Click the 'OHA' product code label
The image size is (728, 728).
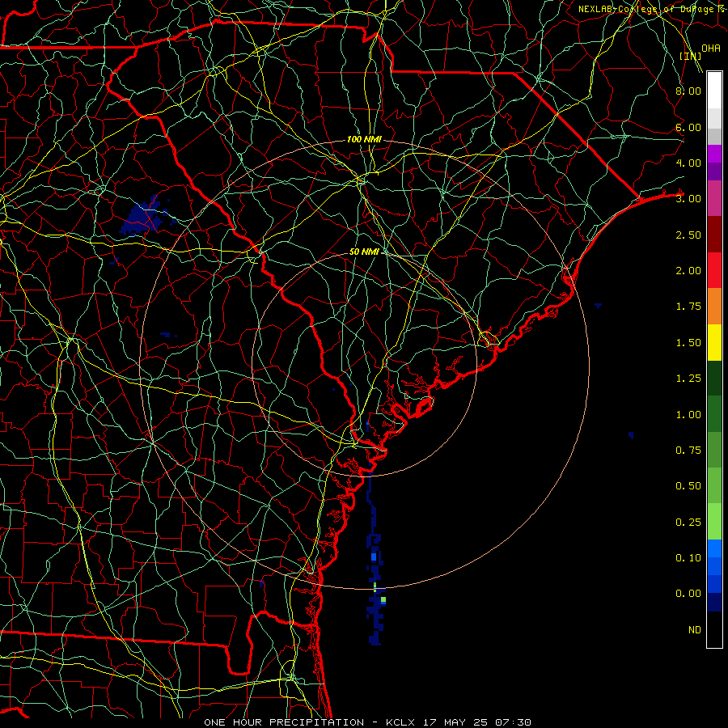pos(711,48)
